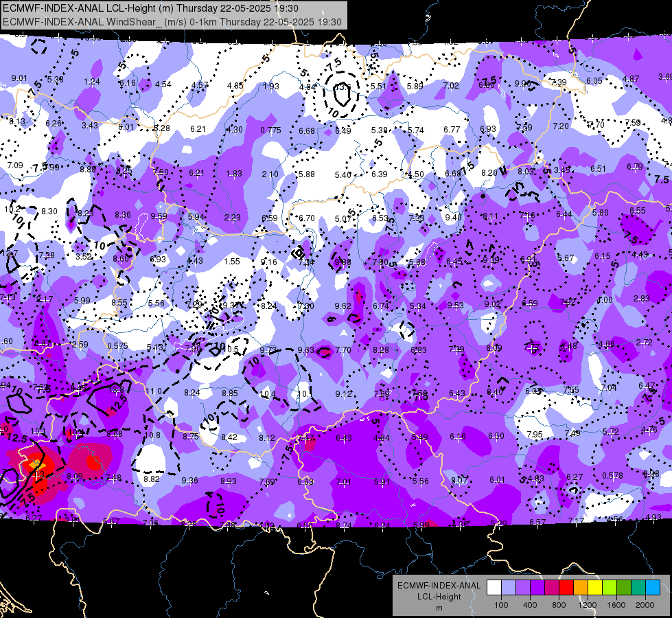Click the legend tick value 100

(x=501, y=605)
